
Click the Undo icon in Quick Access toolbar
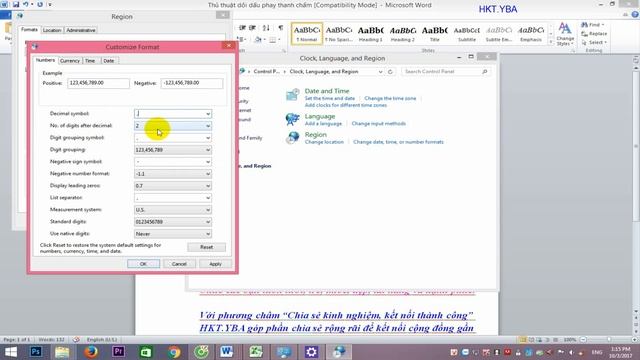point(26,4)
